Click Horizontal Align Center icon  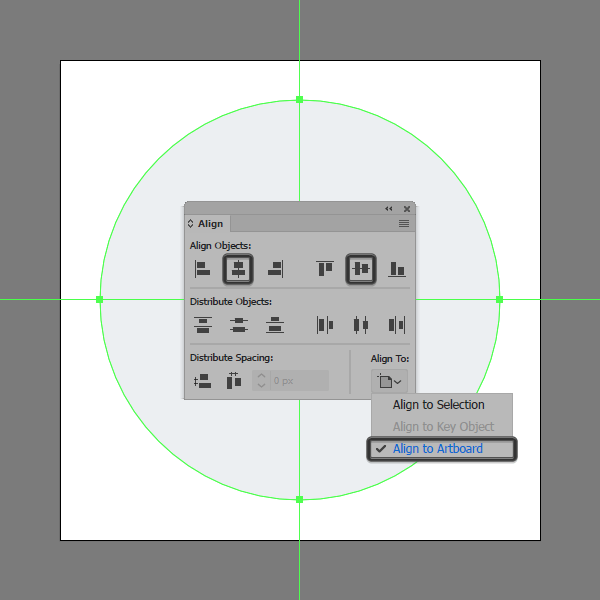pos(238,269)
